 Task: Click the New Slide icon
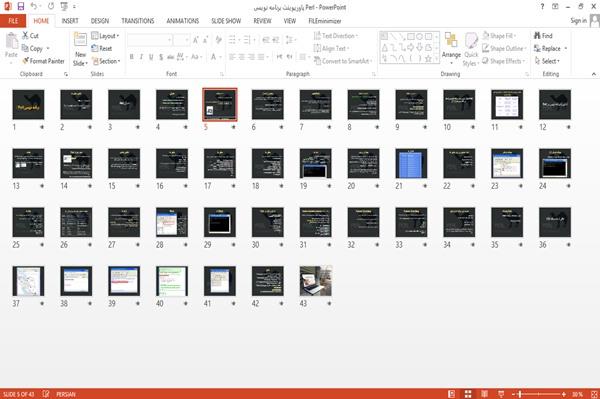(x=80, y=40)
